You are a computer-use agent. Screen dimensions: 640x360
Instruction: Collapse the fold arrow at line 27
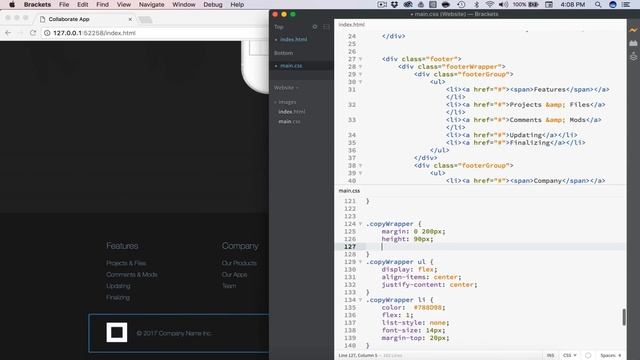360,59
